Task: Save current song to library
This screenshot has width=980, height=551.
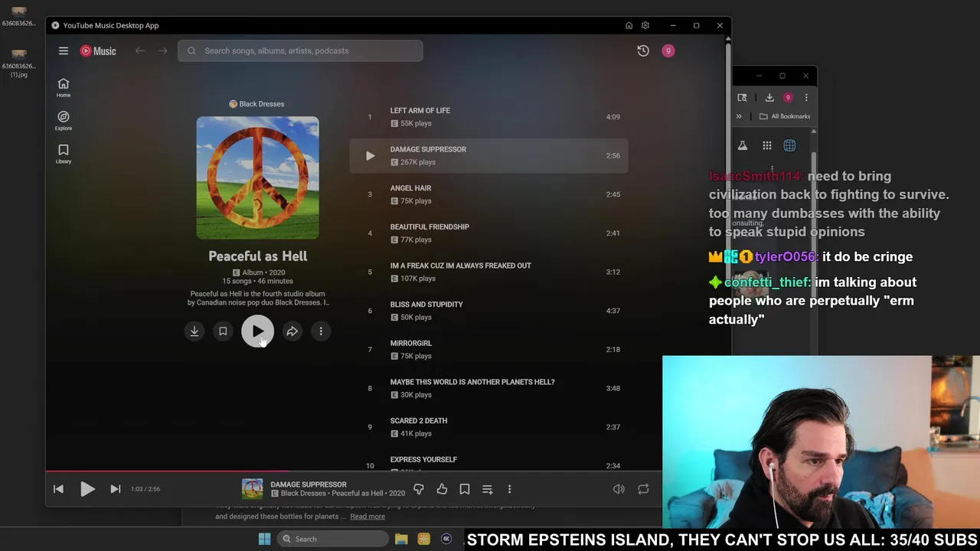Action: (x=465, y=489)
